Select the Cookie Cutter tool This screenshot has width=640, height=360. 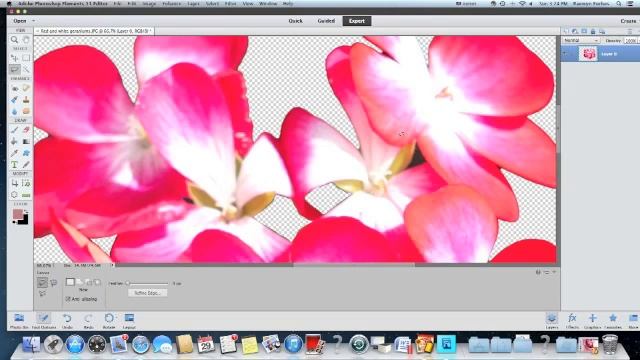14,195
